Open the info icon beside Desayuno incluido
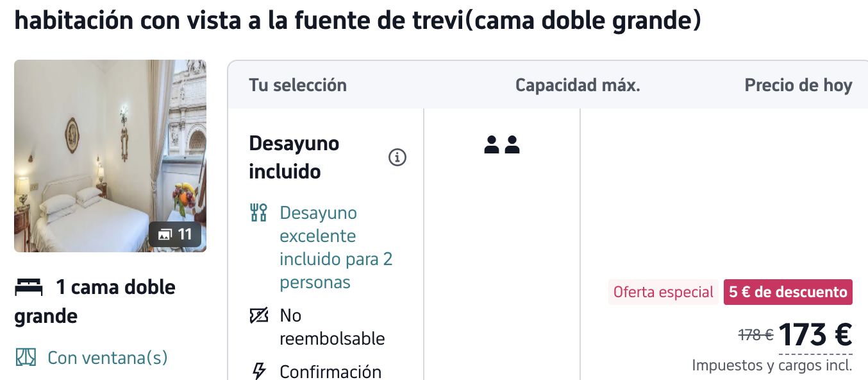 [397, 157]
